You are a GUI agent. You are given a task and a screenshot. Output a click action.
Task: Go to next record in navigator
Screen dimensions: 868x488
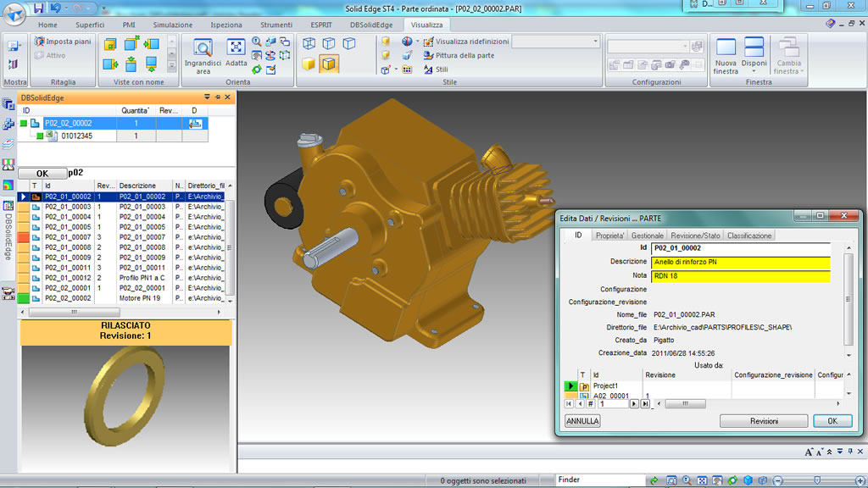click(x=634, y=404)
